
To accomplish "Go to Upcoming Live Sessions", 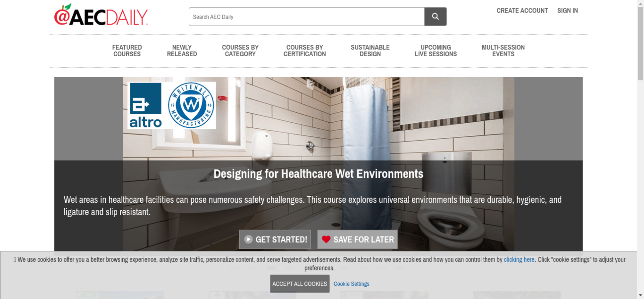I will coord(436,51).
